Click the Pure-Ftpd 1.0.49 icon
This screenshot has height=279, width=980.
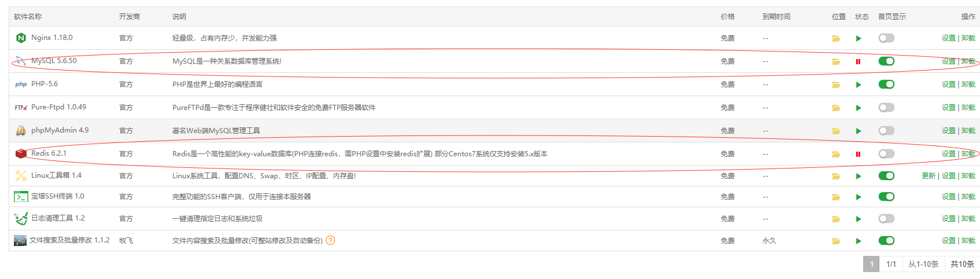click(21, 108)
